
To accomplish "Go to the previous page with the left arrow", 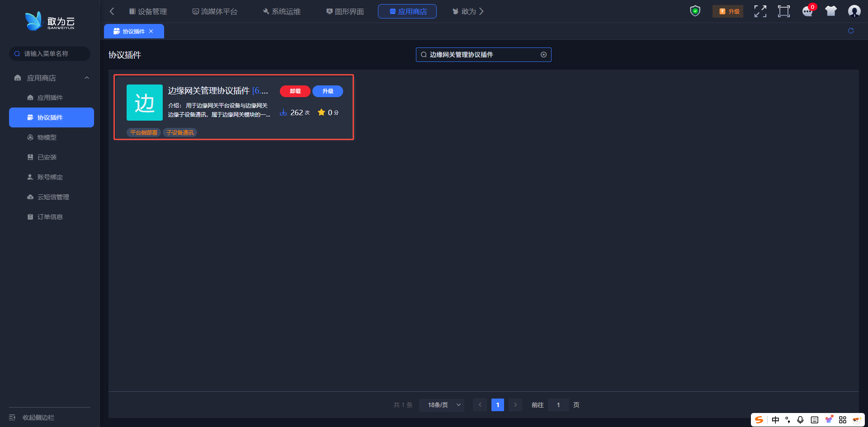I will (x=480, y=405).
